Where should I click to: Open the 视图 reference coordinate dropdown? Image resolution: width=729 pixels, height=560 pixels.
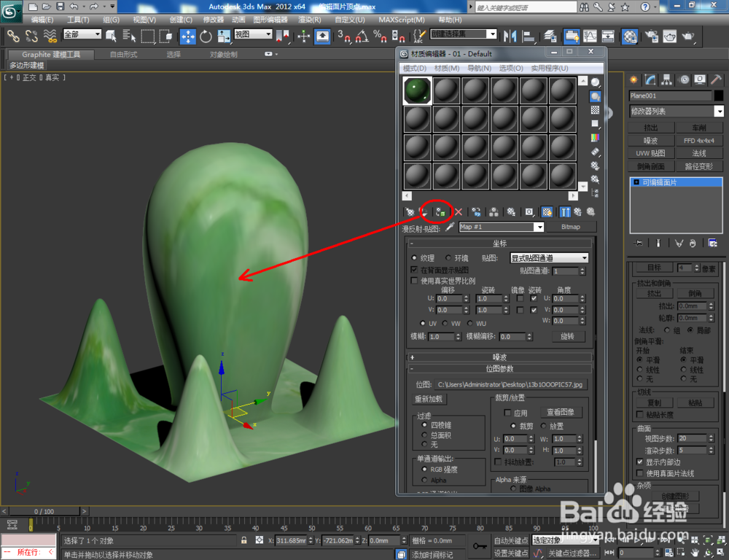tap(253, 34)
